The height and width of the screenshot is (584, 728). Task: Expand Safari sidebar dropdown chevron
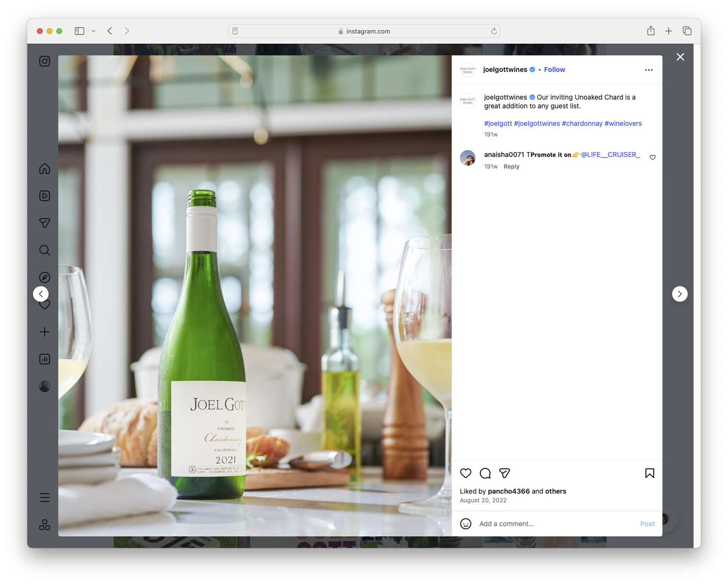[93, 31]
